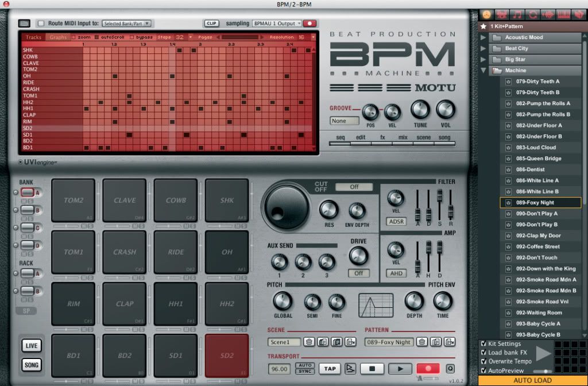Uncheck Overwrite Tempo option
Viewport: 588px width, 386px height.
click(x=483, y=362)
